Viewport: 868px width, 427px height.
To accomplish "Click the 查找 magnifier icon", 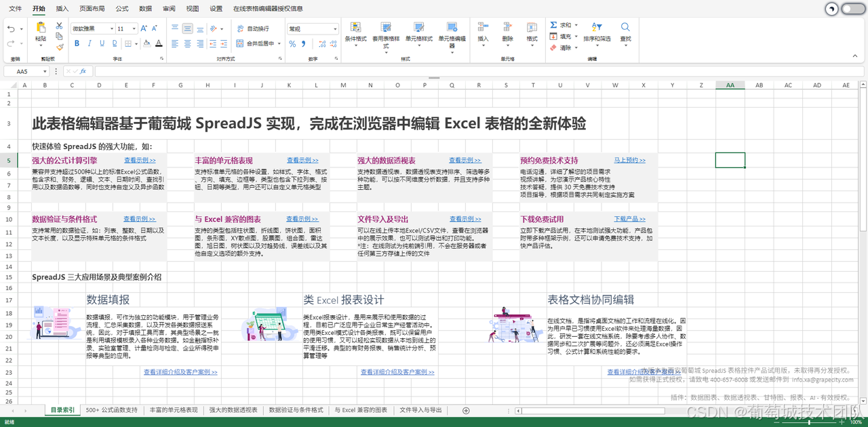I will click(625, 27).
